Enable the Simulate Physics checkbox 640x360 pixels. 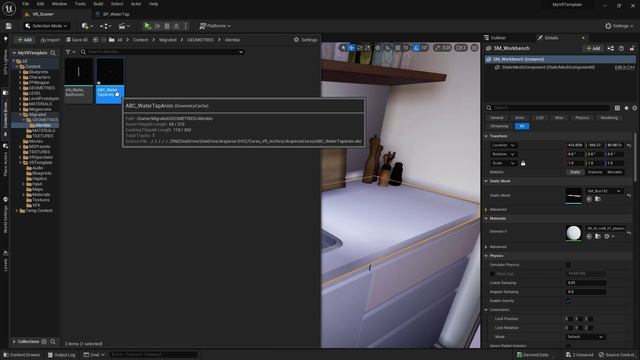click(x=569, y=265)
